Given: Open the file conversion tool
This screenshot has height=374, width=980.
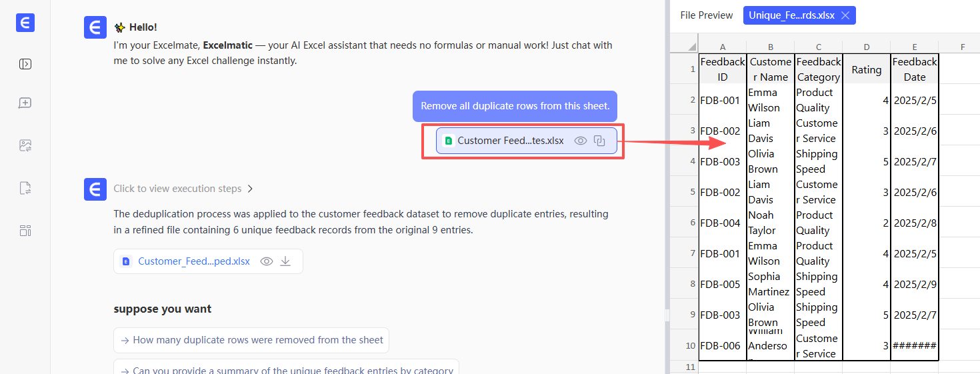Looking at the screenshot, I should coord(25,188).
